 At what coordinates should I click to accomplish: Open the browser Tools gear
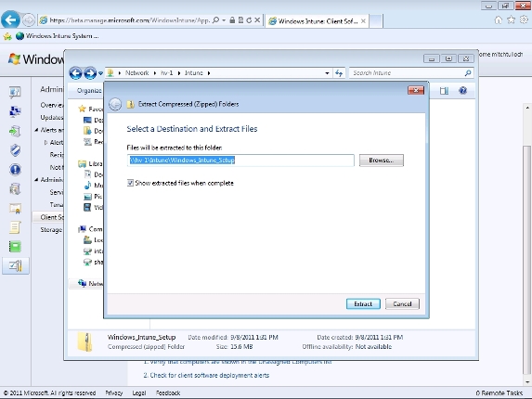point(525,20)
